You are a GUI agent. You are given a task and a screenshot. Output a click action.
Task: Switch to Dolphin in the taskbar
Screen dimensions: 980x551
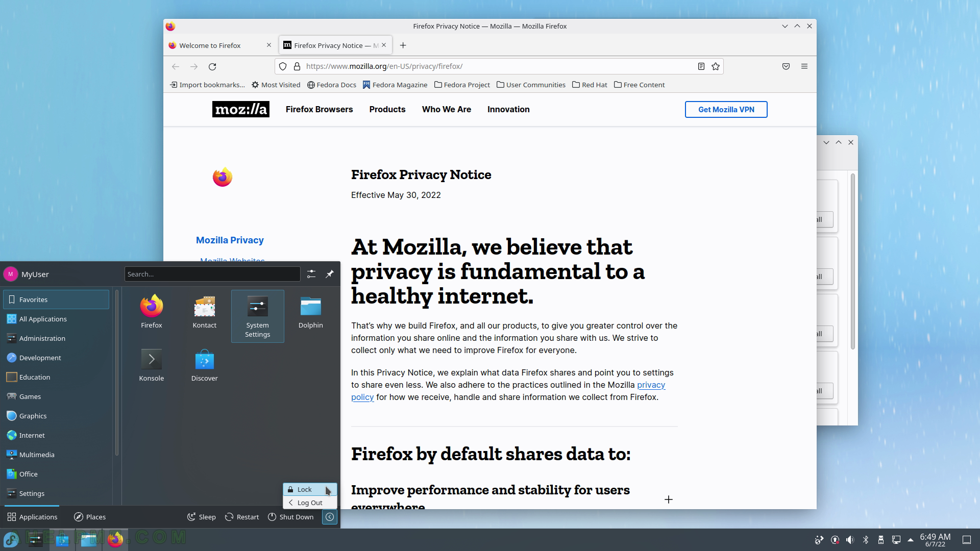(x=89, y=539)
